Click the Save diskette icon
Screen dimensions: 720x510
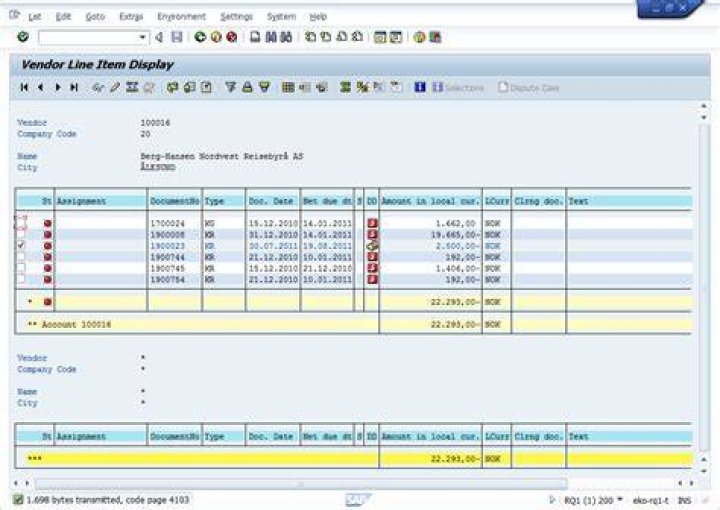click(x=177, y=37)
